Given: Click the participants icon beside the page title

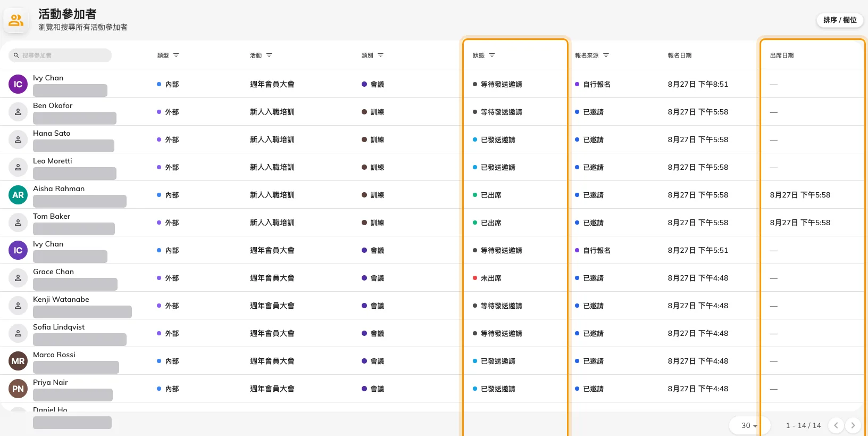Looking at the screenshot, I should tap(16, 21).
